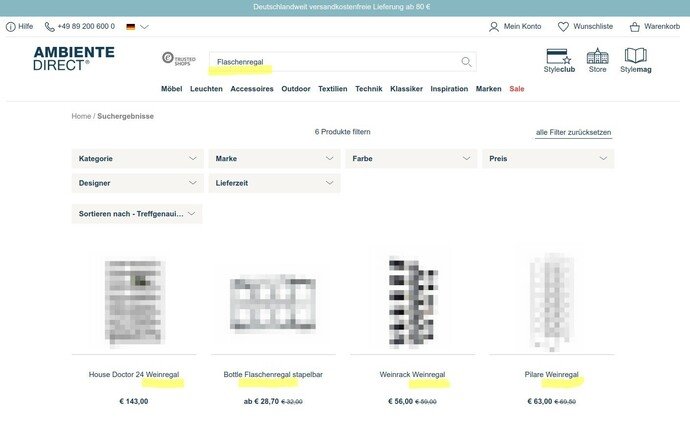Image resolution: width=690 pixels, height=421 pixels.
Task: Expand the Marke filter dropdown
Action: (x=274, y=159)
